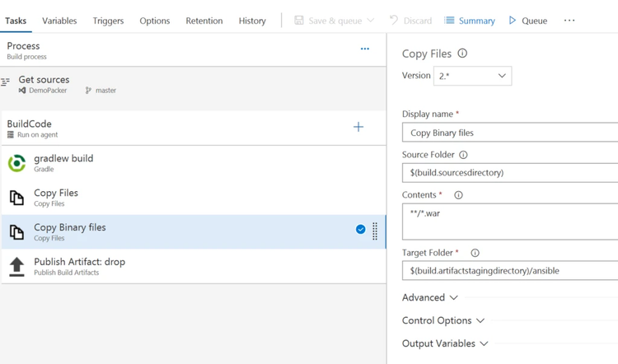Click the Copy Files info icon
The width and height of the screenshot is (618, 364).
pos(462,54)
